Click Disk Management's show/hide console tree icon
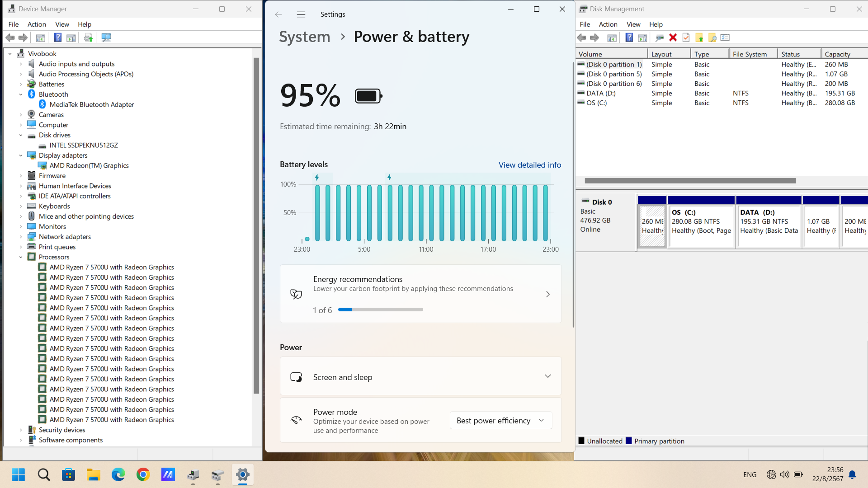The height and width of the screenshot is (488, 868). pos(612,38)
